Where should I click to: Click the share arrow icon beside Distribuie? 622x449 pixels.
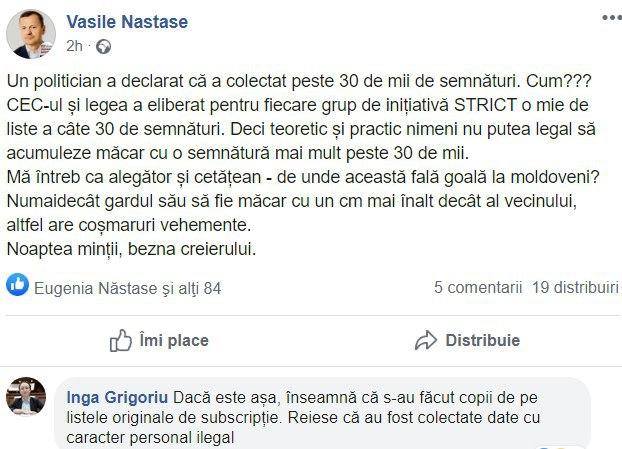[x=426, y=340]
